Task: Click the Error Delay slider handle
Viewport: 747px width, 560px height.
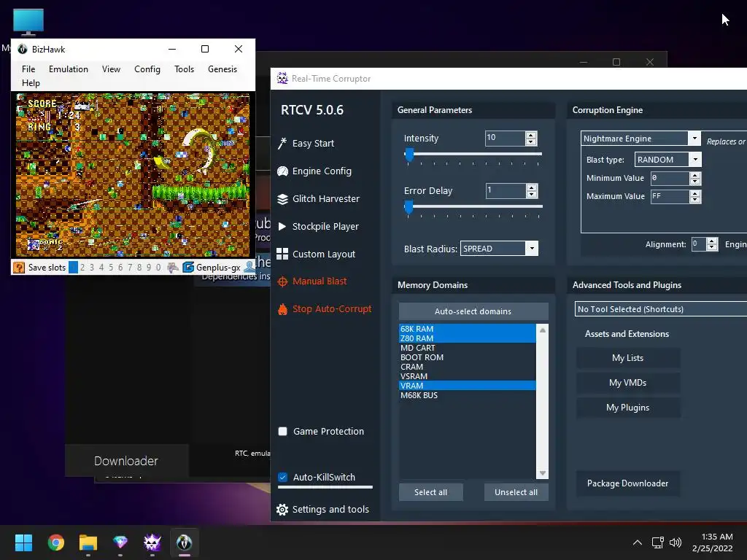Action: [x=409, y=207]
